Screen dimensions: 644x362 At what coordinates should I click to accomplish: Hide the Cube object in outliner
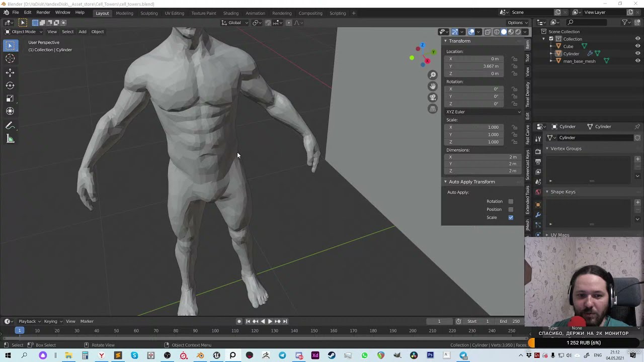[637, 46]
